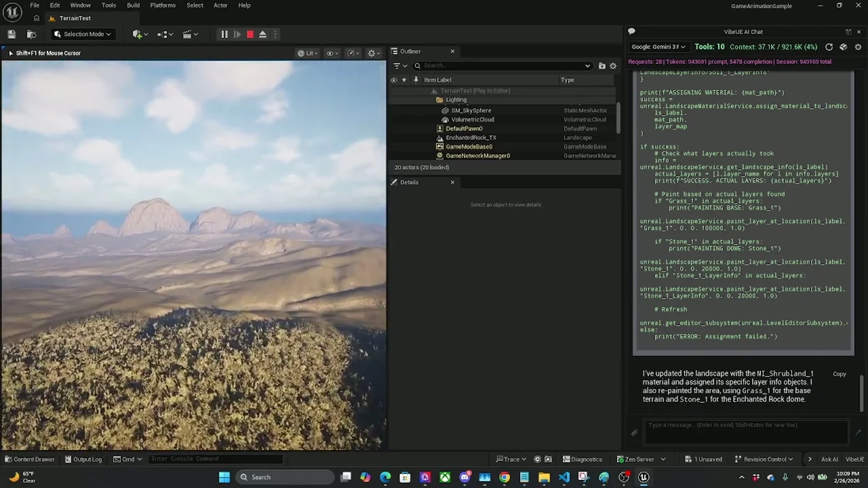
Task: Click the add folder icon in Outliner
Action: [x=601, y=66]
